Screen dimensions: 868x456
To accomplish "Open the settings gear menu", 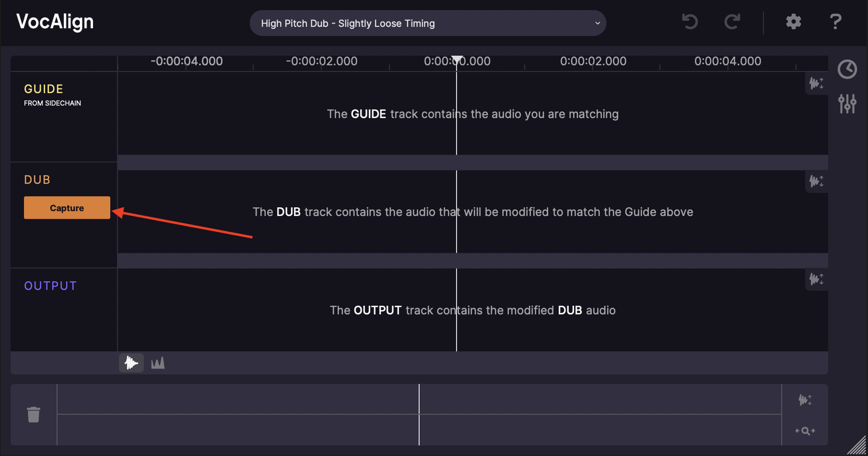I will coord(793,22).
